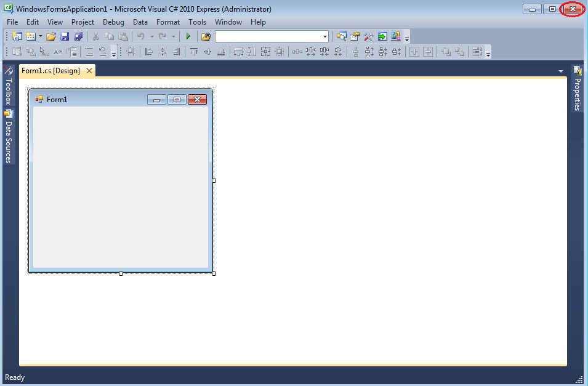Screen dimensions: 588x386
Task: Click the Size to Grid icon
Action: coord(280,51)
